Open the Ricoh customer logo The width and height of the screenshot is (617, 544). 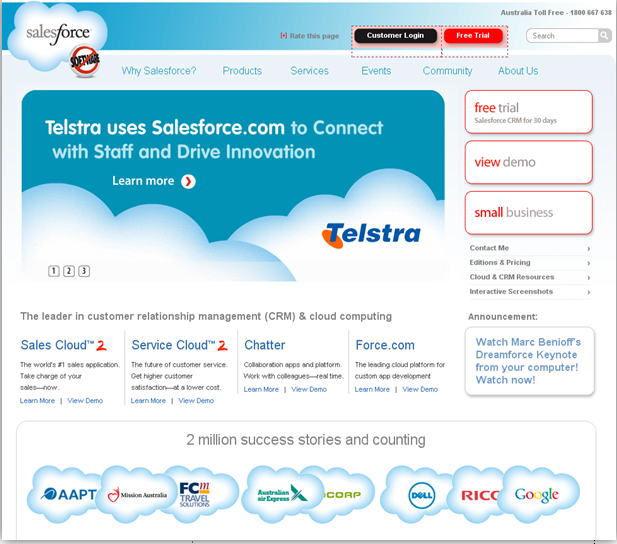[x=479, y=495]
